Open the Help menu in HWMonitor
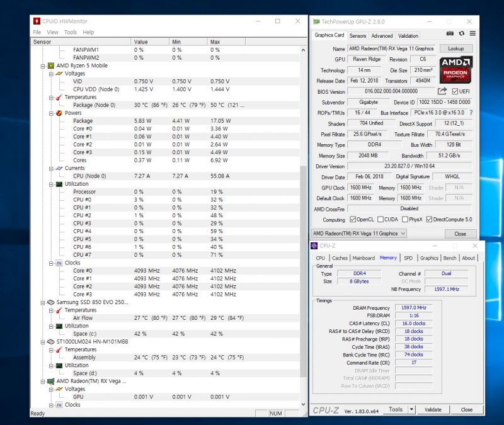The width and height of the screenshot is (504, 425). coord(88,32)
